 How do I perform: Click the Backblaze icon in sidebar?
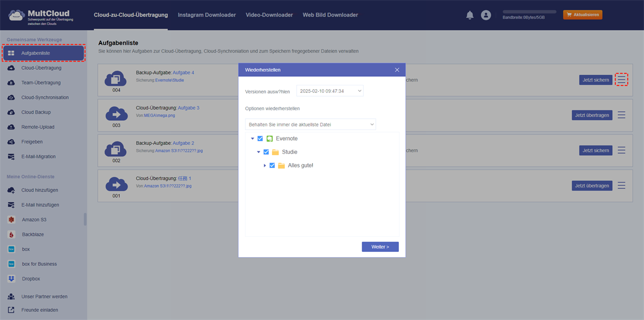coord(11,235)
